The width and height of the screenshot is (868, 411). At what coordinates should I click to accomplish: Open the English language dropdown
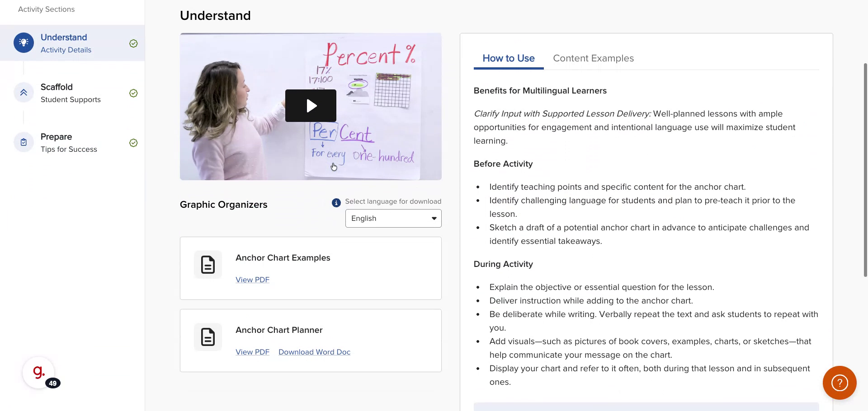point(393,219)
